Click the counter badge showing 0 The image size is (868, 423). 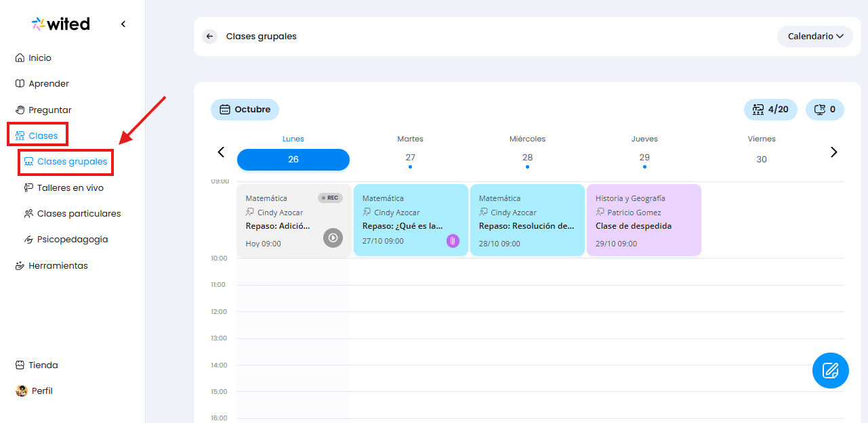[x=825, y=110]
